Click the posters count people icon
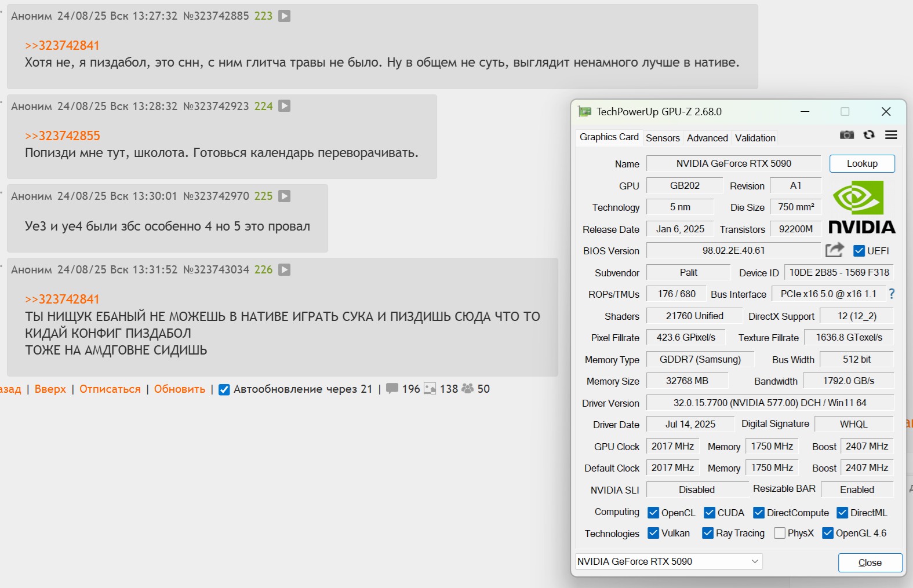Screen dimensions: 913x588 (x=468, y=388)
